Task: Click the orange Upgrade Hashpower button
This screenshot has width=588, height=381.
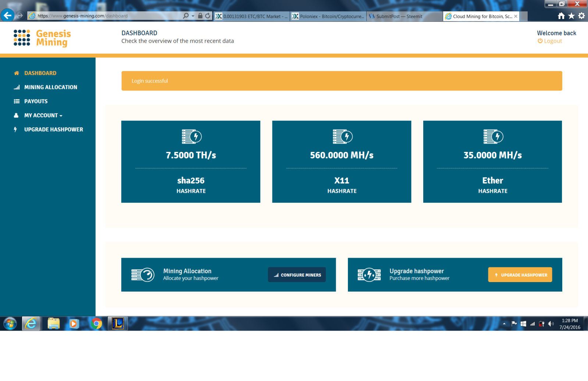Action: [x=520, y=275]
